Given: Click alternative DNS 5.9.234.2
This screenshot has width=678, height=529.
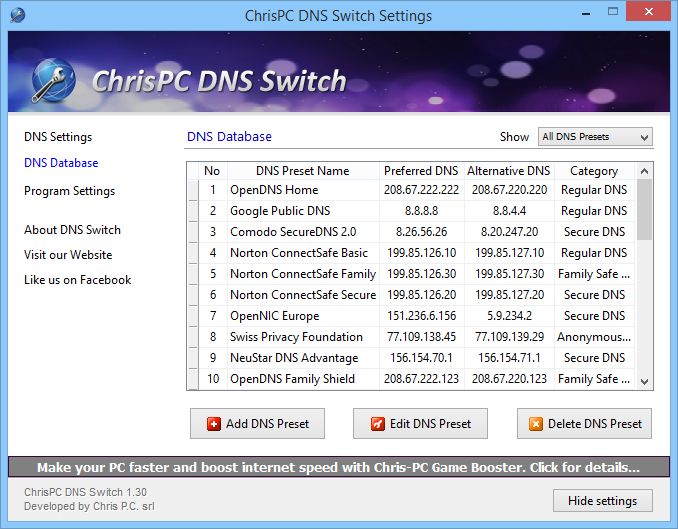Looking at the screenshot, I should (509, 316).
